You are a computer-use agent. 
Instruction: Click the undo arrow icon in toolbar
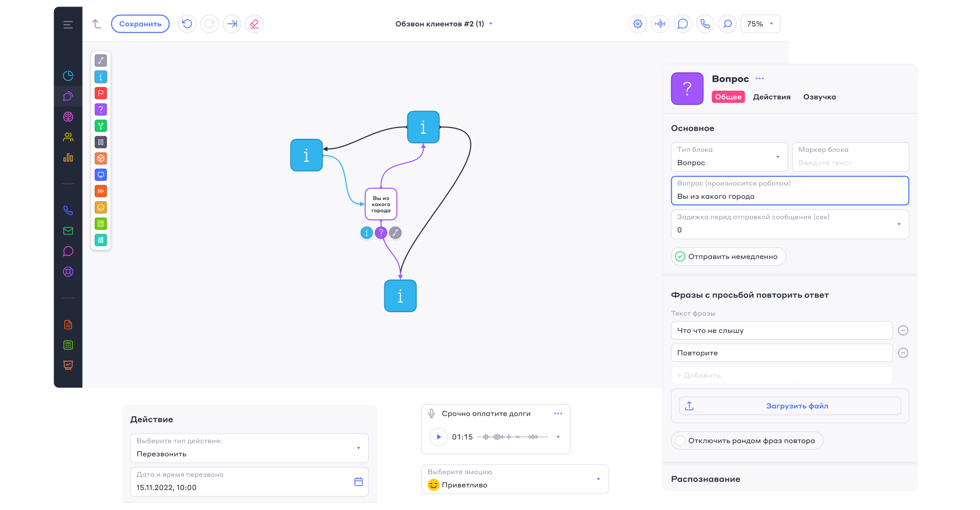coord(187,24)
